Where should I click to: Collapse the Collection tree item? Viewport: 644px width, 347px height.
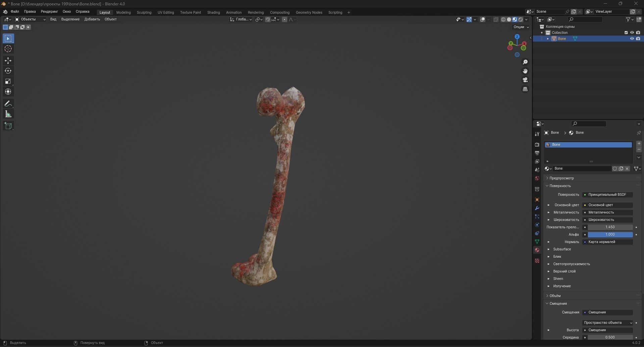542,33
